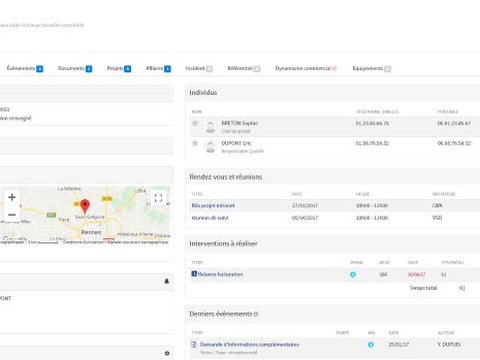This screenshot has width=480, height=360.
Task: Switch to the Documents tab
Action: pyautogui.click(x=75, y=68)
